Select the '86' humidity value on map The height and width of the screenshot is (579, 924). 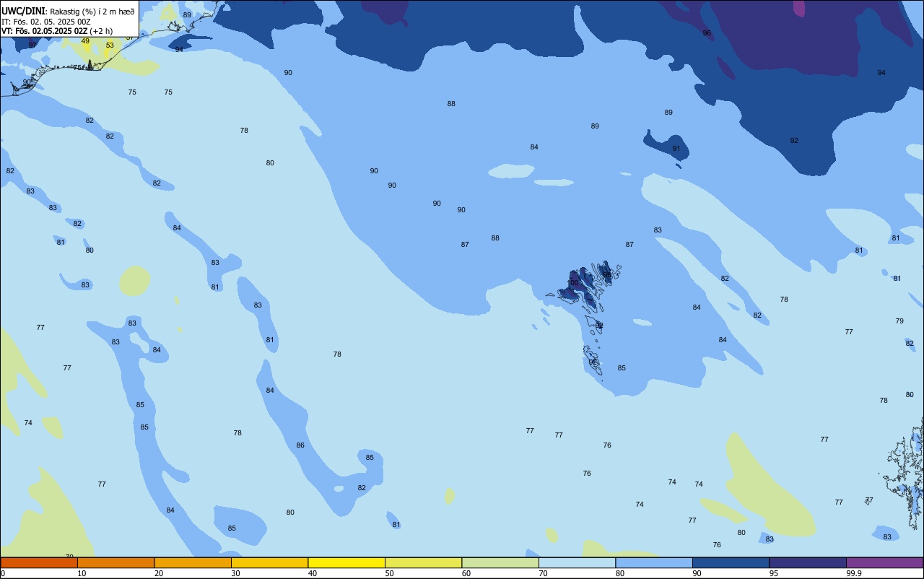pos(300,445)
